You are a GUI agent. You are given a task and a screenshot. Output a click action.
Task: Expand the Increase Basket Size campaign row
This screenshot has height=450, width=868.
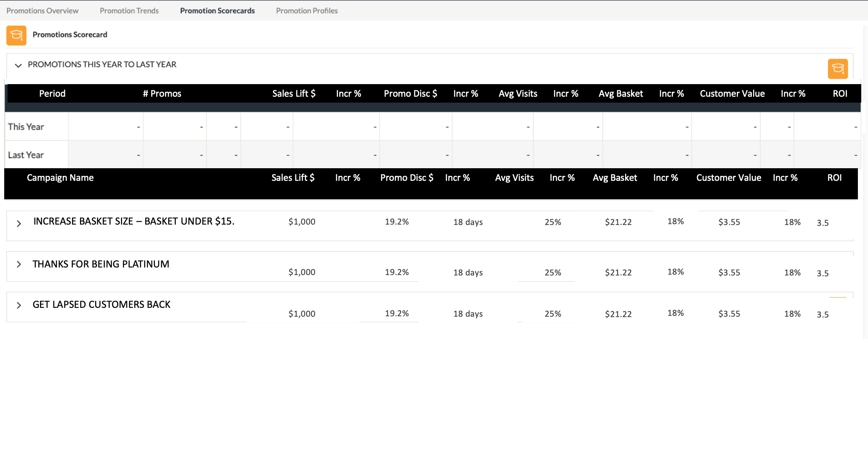tap(19, 223)
